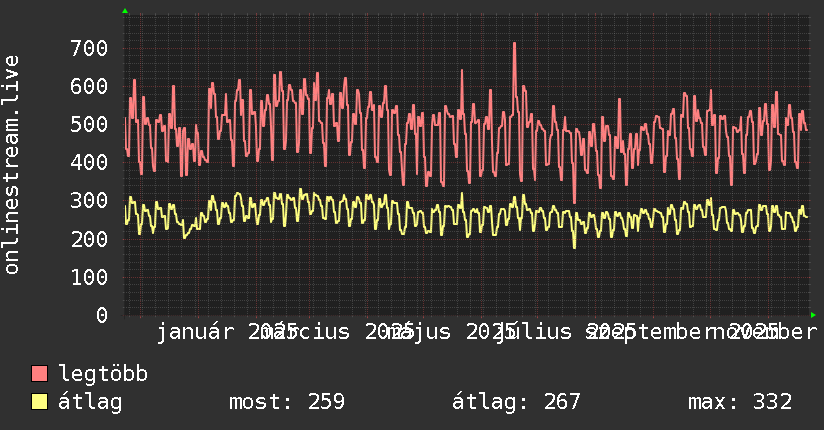Viewport: 824px width, 430px height.
Task: Click the július x-axis label
Action: [534, 332]
